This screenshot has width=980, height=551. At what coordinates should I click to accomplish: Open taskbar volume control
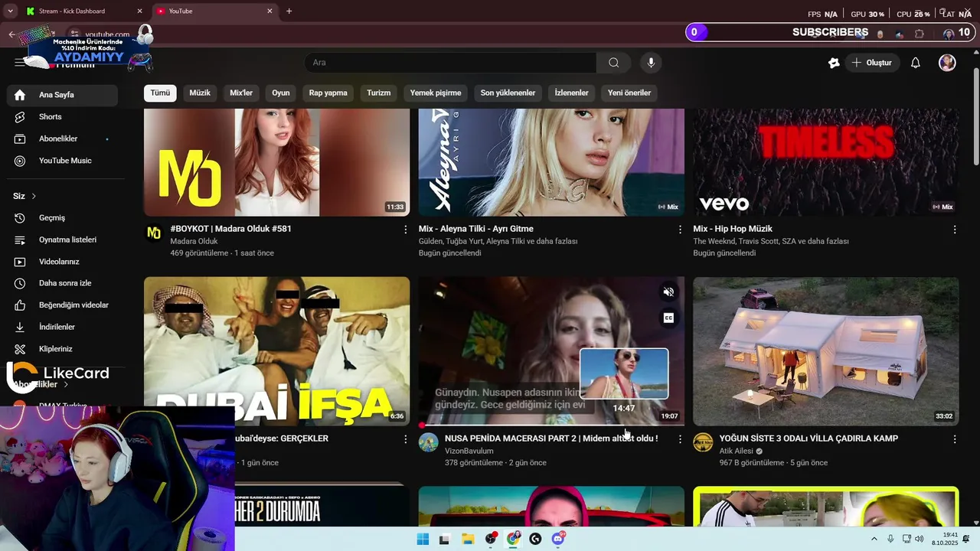[919, 540]
